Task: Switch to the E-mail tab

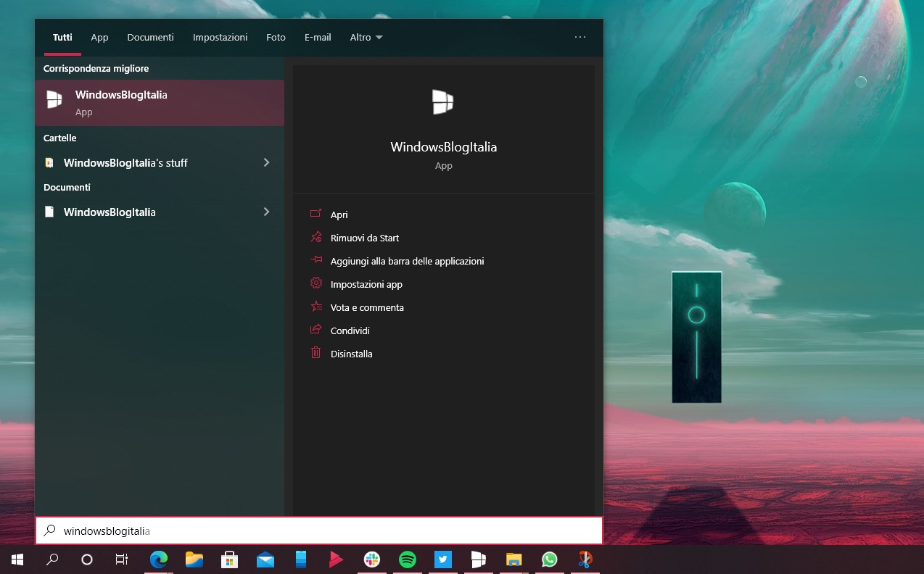Action: coord(318,37)
